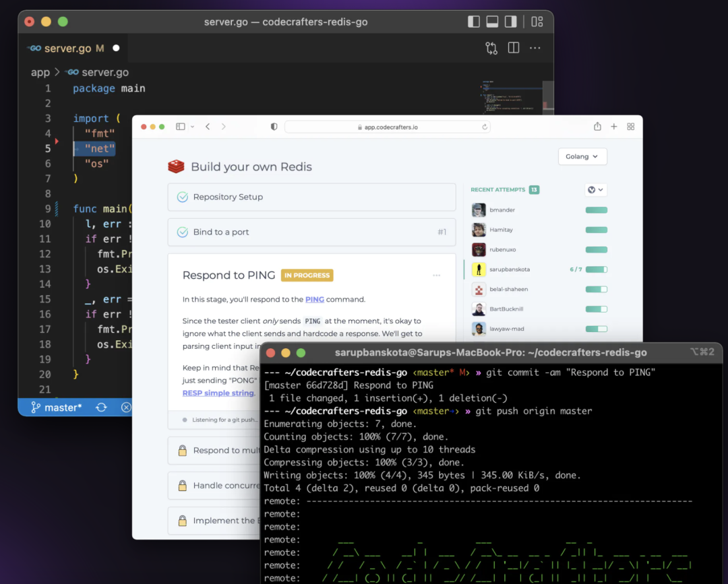The width and height of the screenshot is (728, 584).
Task: Click 'server.go' breadcrumb in VS Code
Action: coord(98,72)
